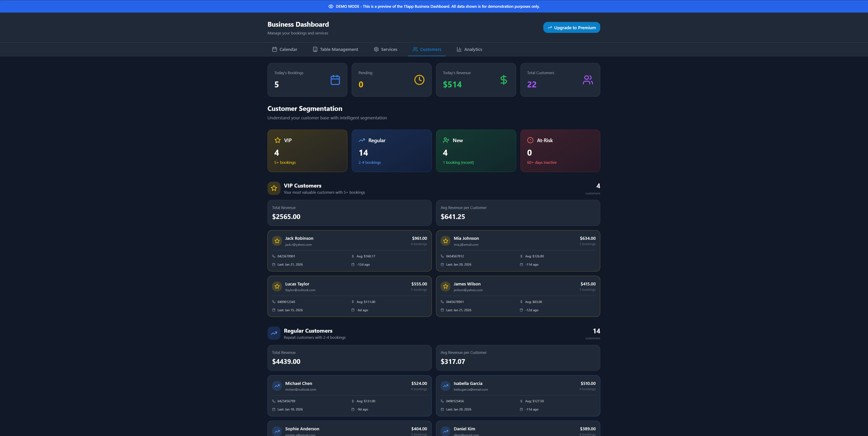This screenshot has height=436, width=868.
Task: Click the calendar icon in Today's Bookings card
Action: click(x=335, y=80)
